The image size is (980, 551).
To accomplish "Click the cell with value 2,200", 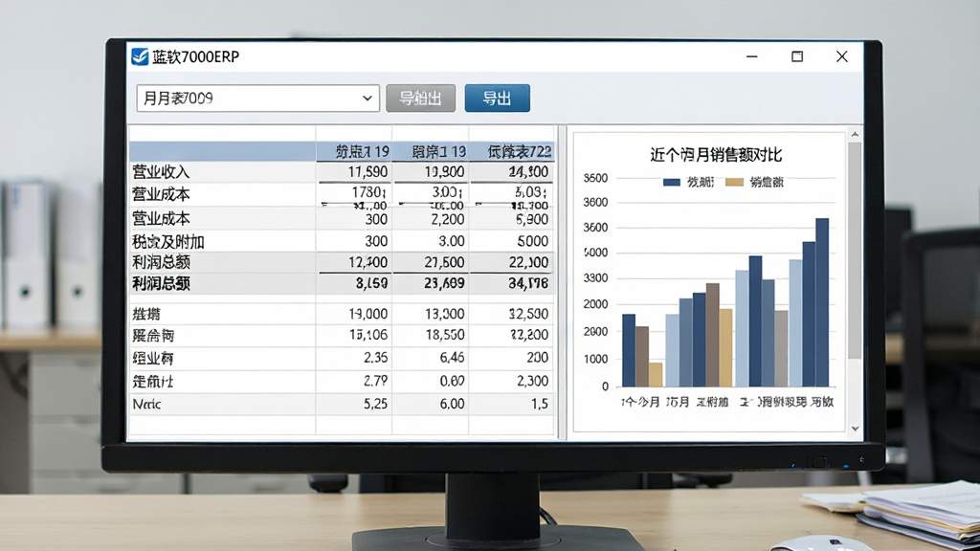I will (x=448, y=219).
